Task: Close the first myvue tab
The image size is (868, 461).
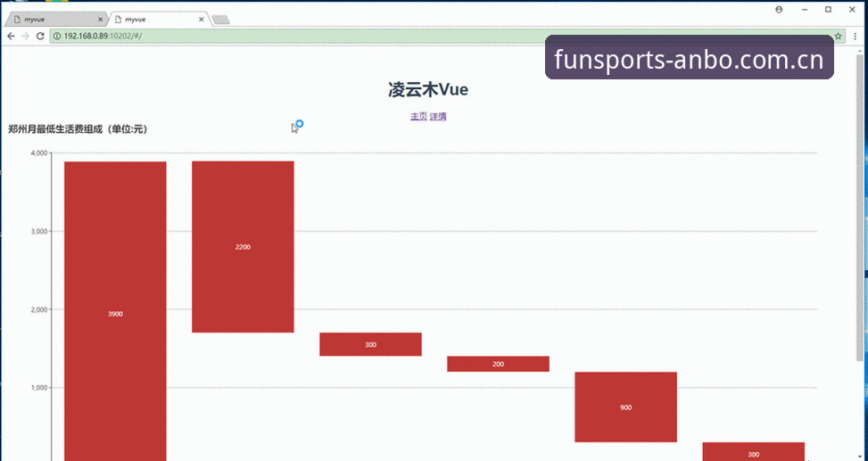Action: pos(100,20)
